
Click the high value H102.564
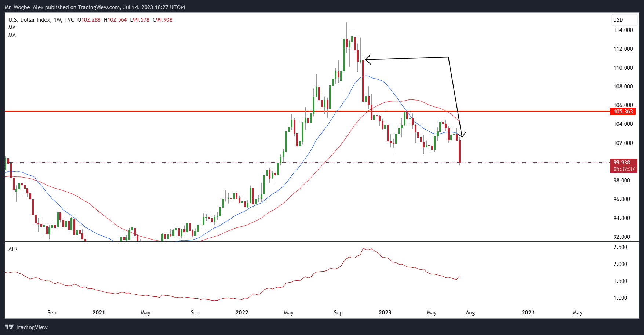[x=115, y=20]
